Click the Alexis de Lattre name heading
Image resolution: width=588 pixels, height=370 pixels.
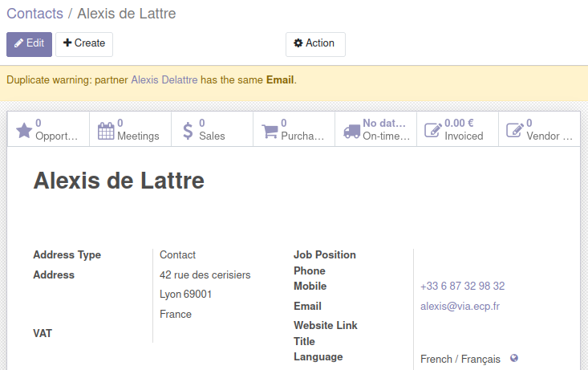pyautogui.click(x=119, y=181)
